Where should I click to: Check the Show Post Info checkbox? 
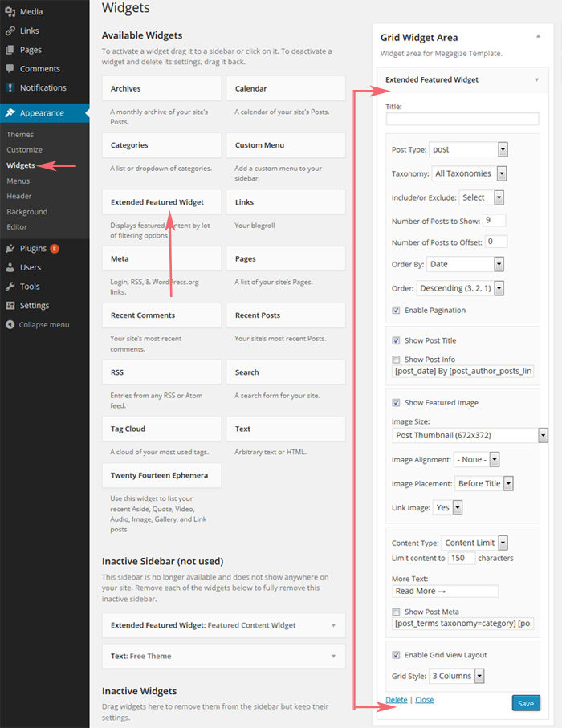tap(396, 360)
